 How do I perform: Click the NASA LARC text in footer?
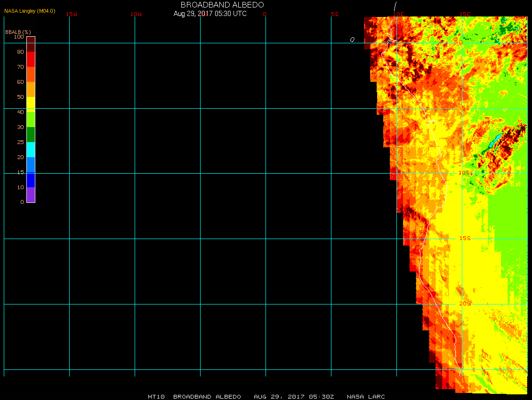(x=366, y=397)
